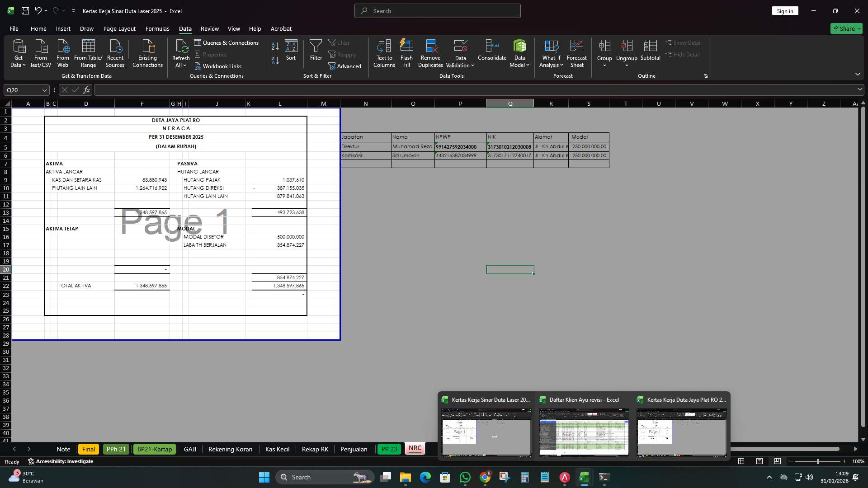Click the Share button
The height and width of the screenshot is (488, 868).
(x=846, y=28)
